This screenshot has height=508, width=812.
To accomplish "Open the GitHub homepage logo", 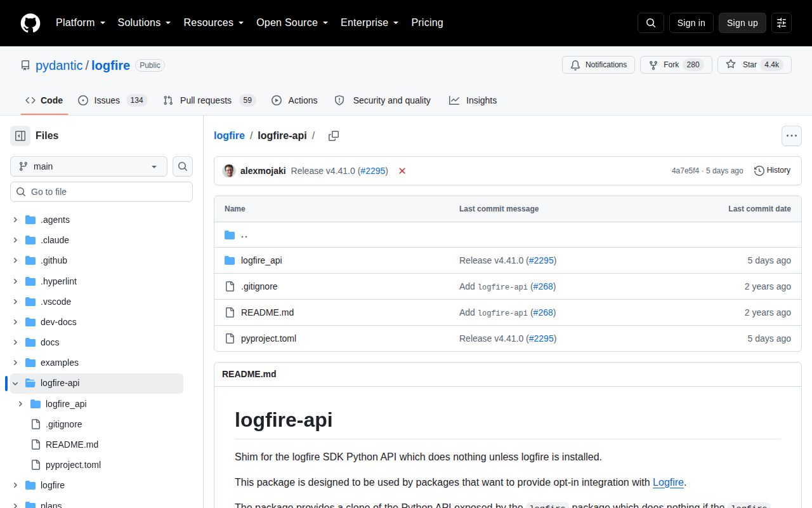I will coord(30,23).
